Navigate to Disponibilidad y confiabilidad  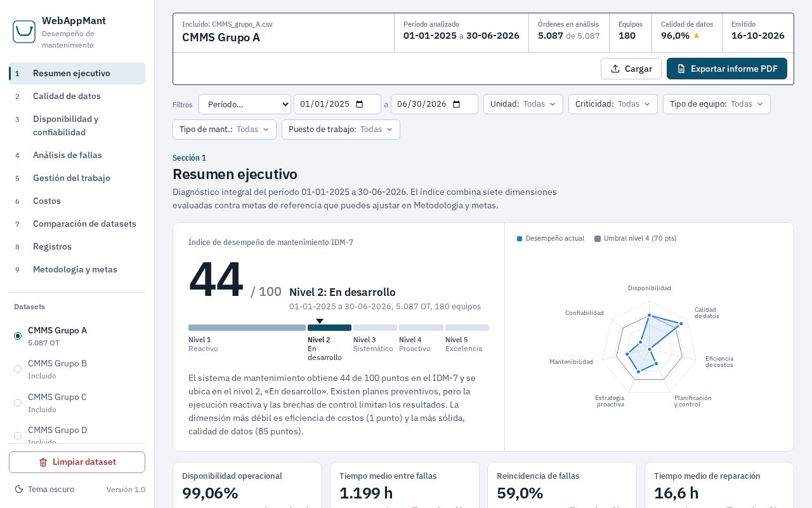point(77,126)
